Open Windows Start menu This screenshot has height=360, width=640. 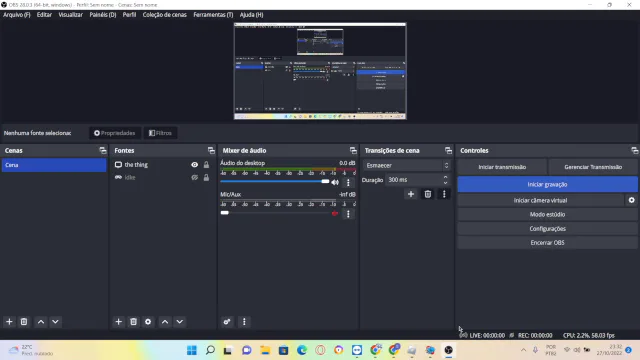coord(191,350)
